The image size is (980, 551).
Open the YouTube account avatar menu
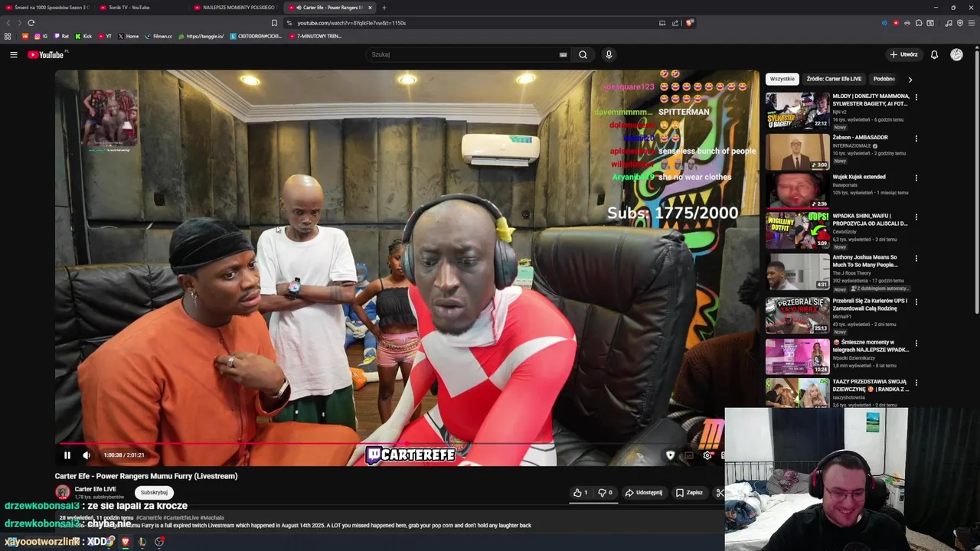tap(956, 54)
